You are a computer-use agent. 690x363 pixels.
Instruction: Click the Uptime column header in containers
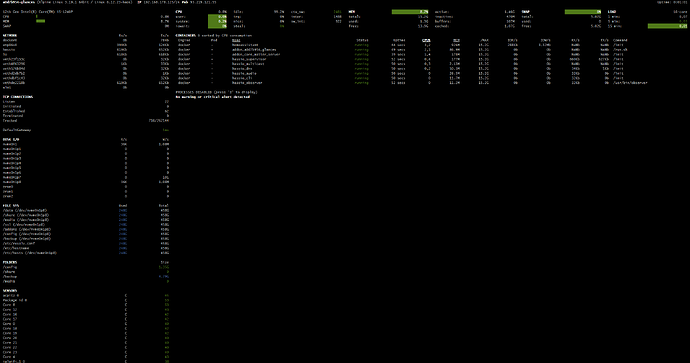click(x=399, y=40)
